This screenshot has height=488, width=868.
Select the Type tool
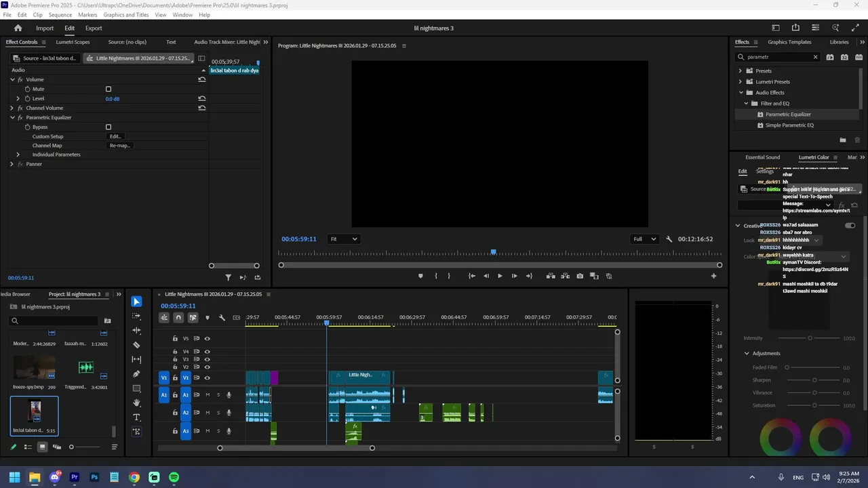coord(136,417)
